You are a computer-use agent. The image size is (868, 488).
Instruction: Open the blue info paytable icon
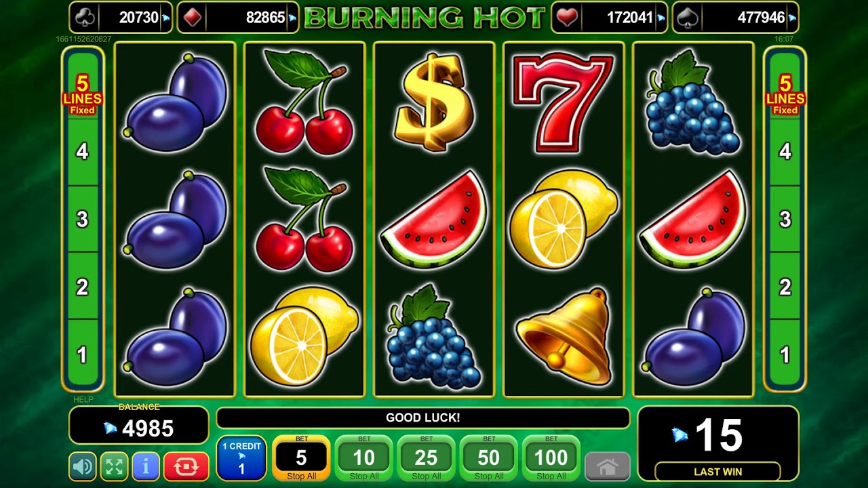(x=145, y=466)
